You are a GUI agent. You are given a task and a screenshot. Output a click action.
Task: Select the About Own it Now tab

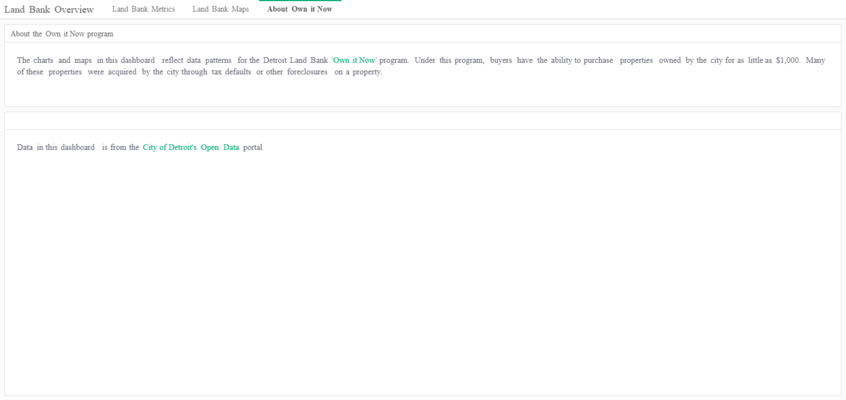299,9
